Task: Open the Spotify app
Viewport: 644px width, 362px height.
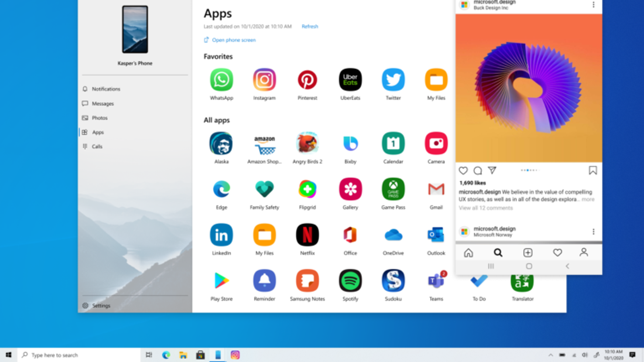Action: point(350,281)
